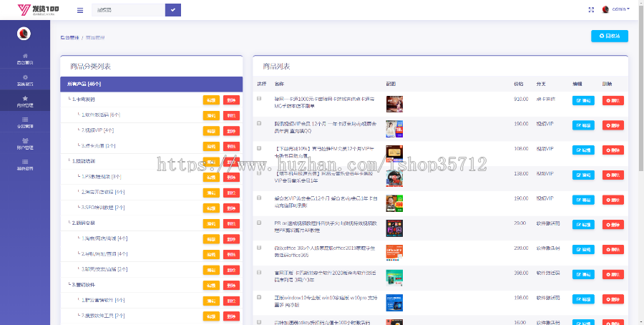Screen dimensions: 644x325
Task: Tick checkbox for the 爱奇艺VIP product
Action: (259, 198)
